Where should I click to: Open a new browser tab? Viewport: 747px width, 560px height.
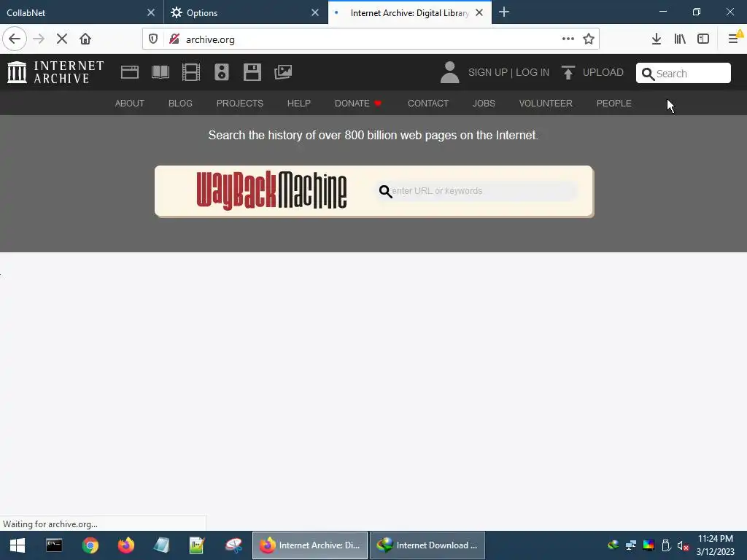(x=504, y=12)
